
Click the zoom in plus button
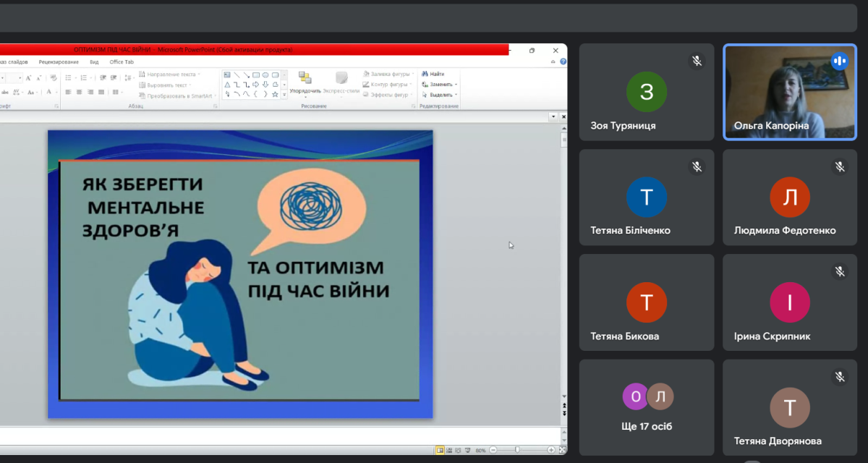pos(550,450)
